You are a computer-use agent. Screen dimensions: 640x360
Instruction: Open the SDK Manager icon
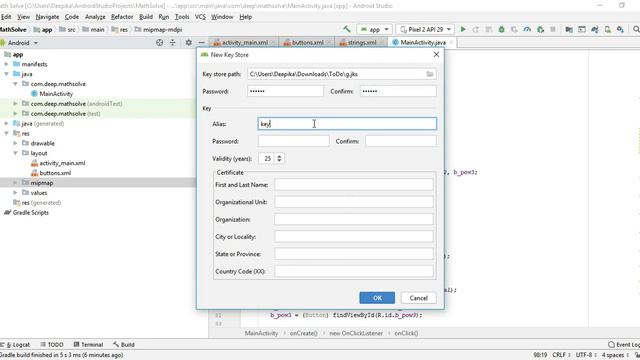click(x=620, y=29)
